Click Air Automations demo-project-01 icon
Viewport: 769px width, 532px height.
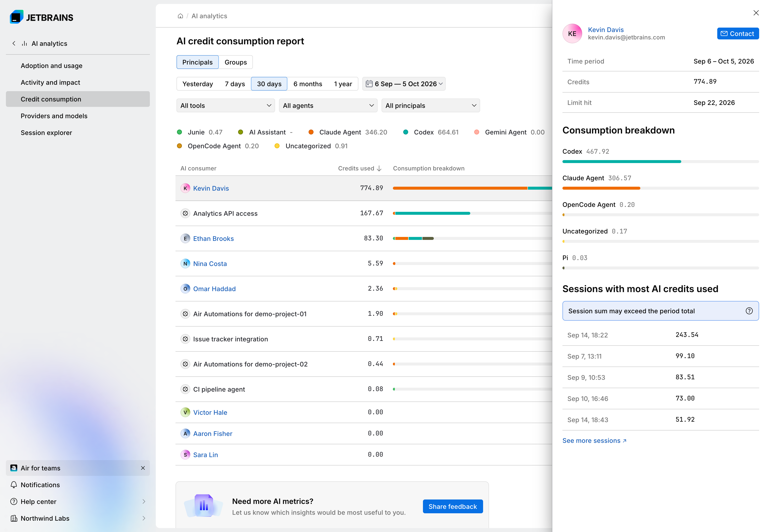185,314
